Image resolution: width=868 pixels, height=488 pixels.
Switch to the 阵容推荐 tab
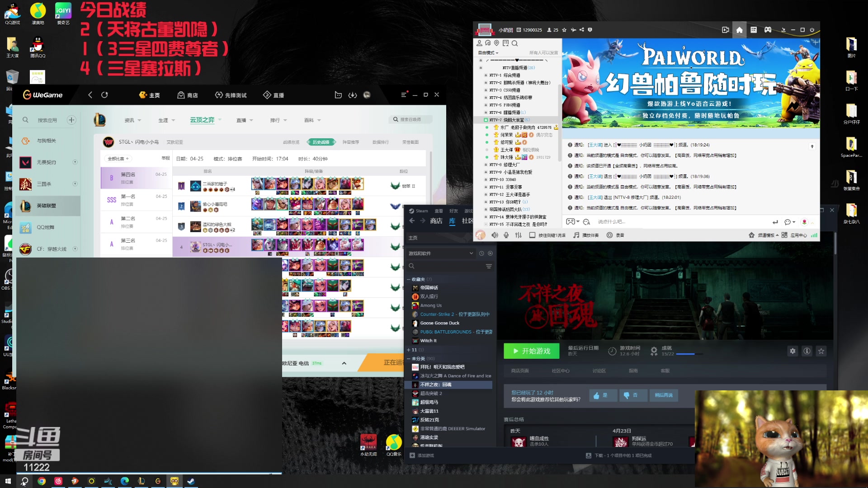(351, 142)
